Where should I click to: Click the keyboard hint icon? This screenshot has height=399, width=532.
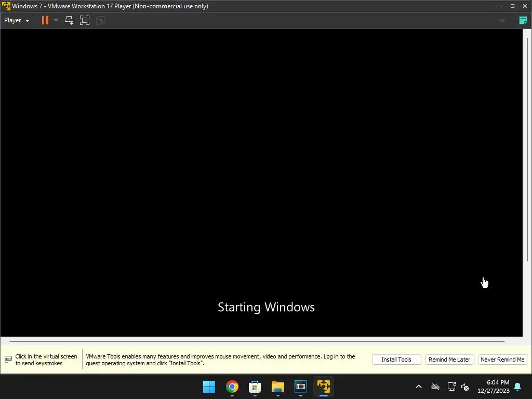(x=8, y=360)
